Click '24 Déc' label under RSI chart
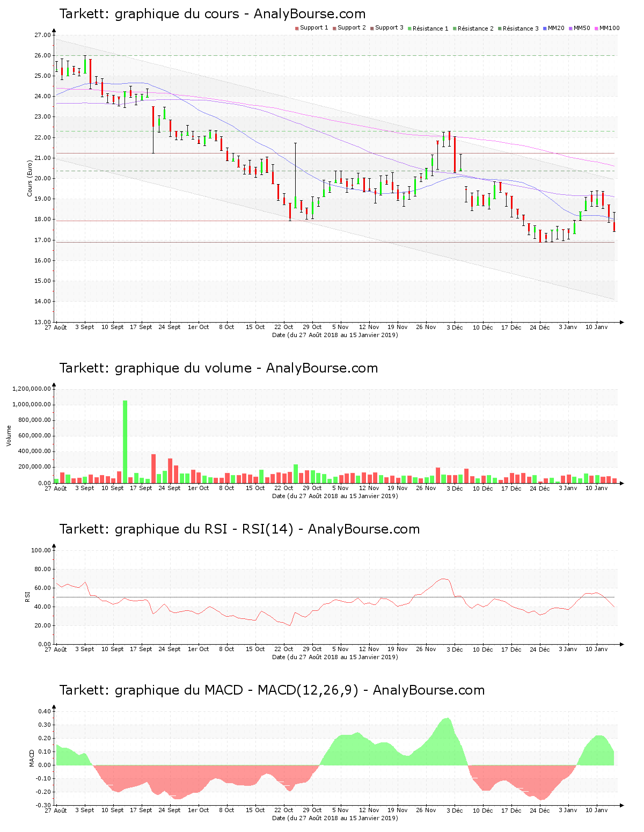The image size is (644, 832). (540, 649)
